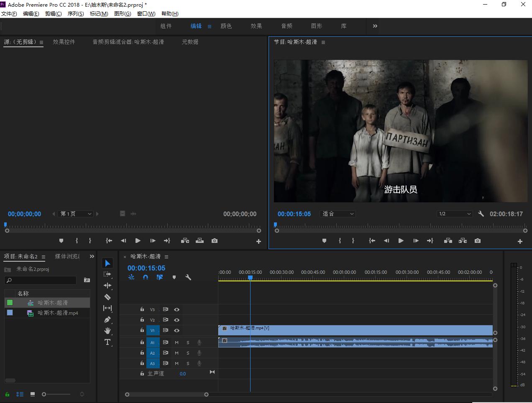The width and height of the screenshot is (532, 403).
Task: Click Export Frame camera icon in Program monitor
Action: (478, 241)
